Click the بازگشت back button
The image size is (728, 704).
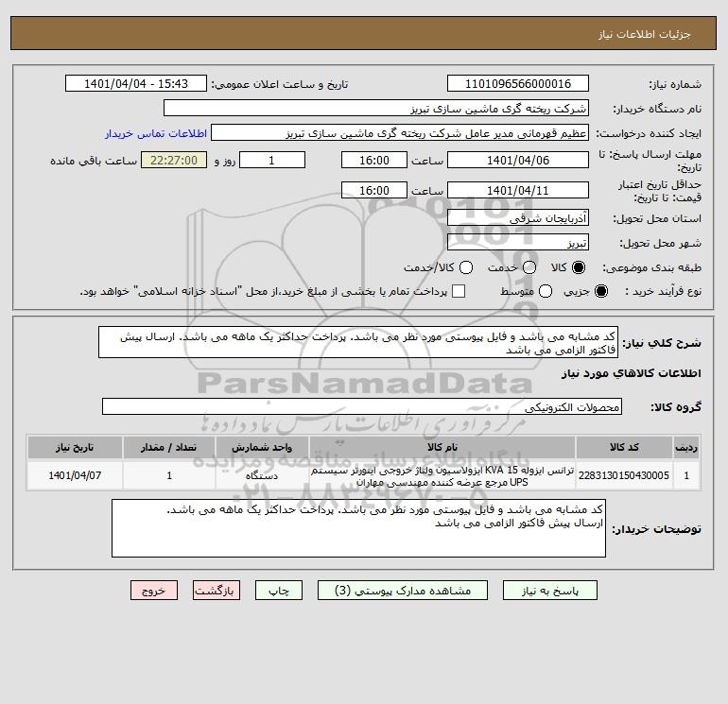217,591
